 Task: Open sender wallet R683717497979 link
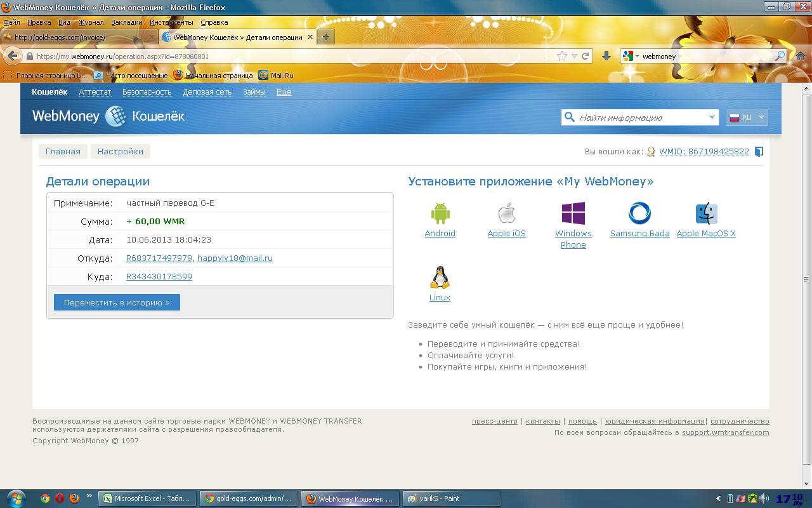(159, 258)
